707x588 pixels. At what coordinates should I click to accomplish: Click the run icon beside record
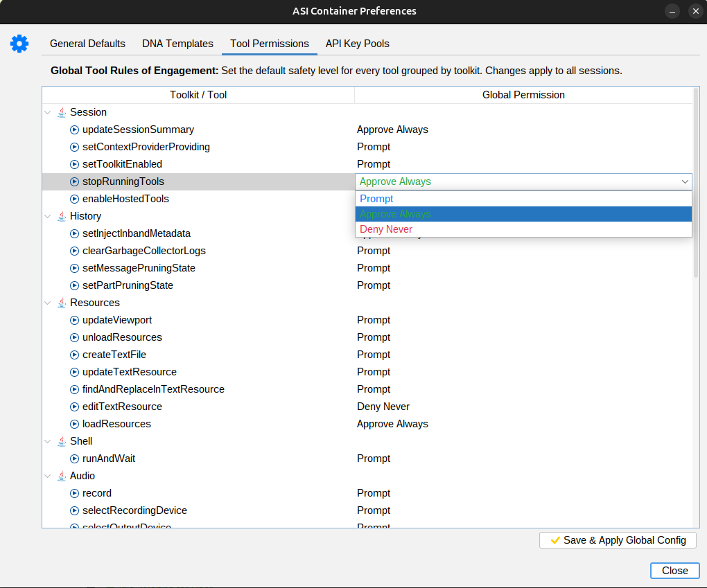pyautogui.click(x=74, y=492)
